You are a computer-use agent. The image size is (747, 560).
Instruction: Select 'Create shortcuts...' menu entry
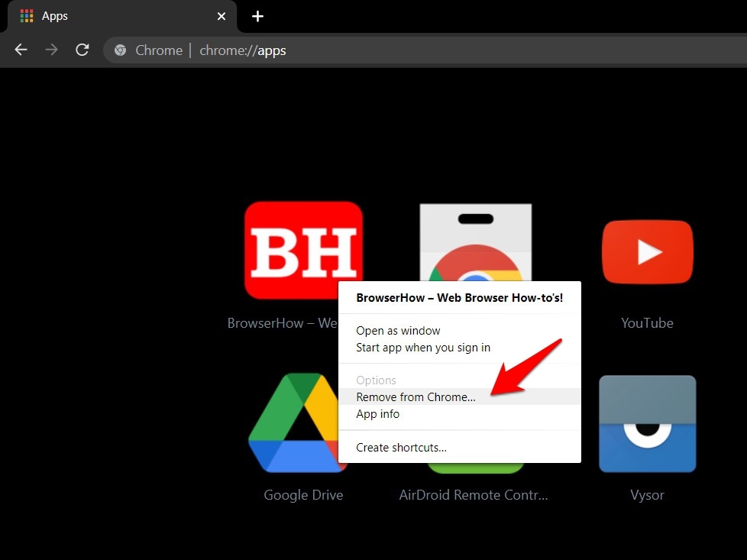click(401, 448)
